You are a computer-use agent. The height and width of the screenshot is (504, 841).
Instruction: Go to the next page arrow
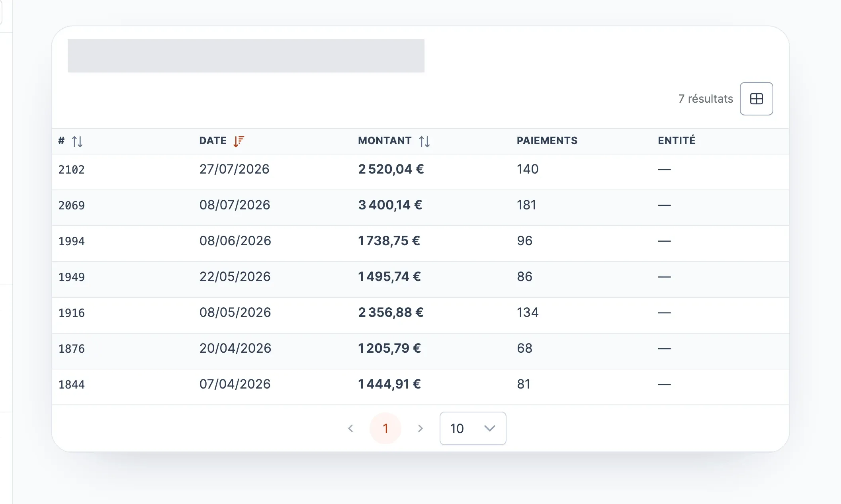420,428
